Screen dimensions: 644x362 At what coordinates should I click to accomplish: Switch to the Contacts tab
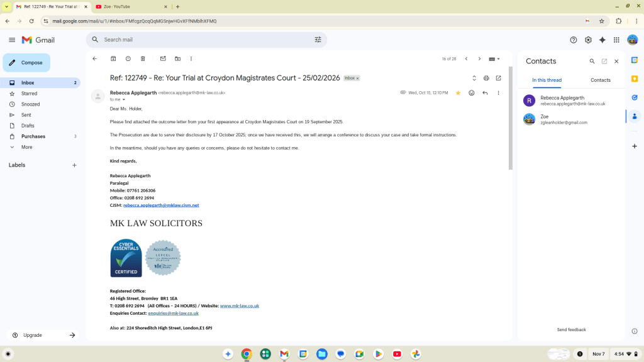tap(600, 80)
